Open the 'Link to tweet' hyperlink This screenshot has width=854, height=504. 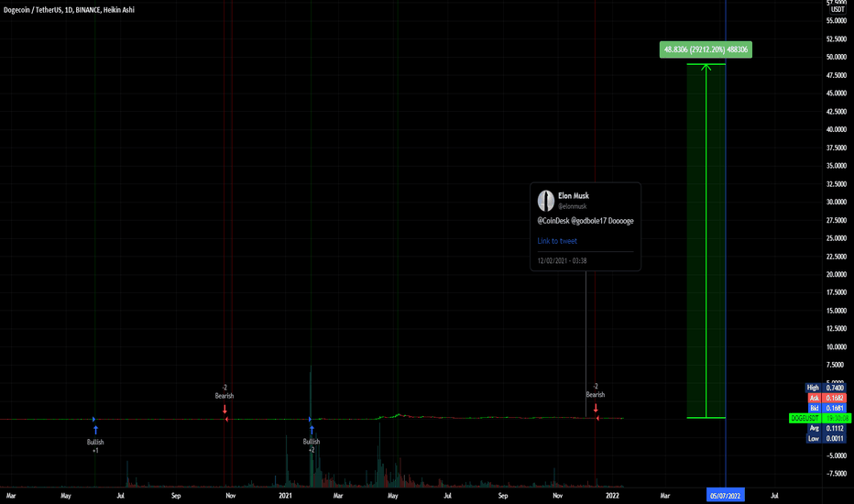tap(556, 241)
